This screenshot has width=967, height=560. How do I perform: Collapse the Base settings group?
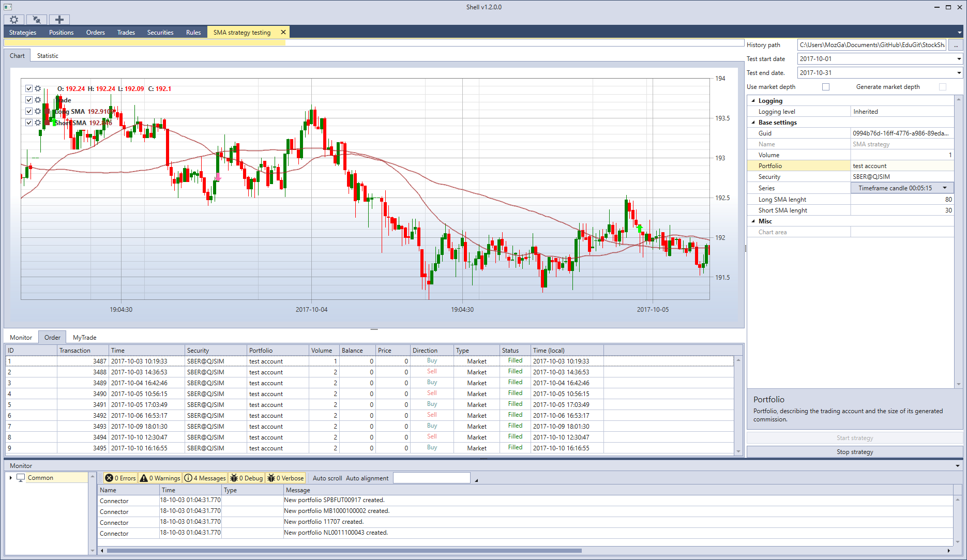tap(753, 123)
